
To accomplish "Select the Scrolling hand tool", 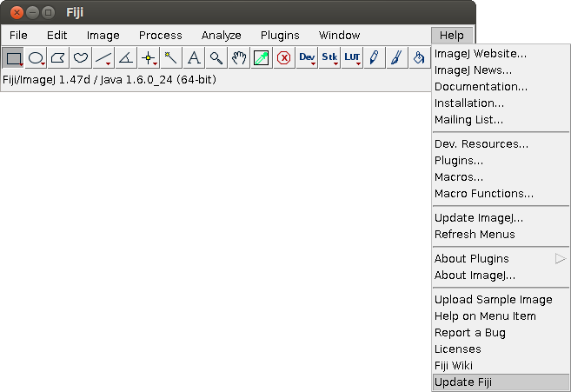I will coord(239,57).
